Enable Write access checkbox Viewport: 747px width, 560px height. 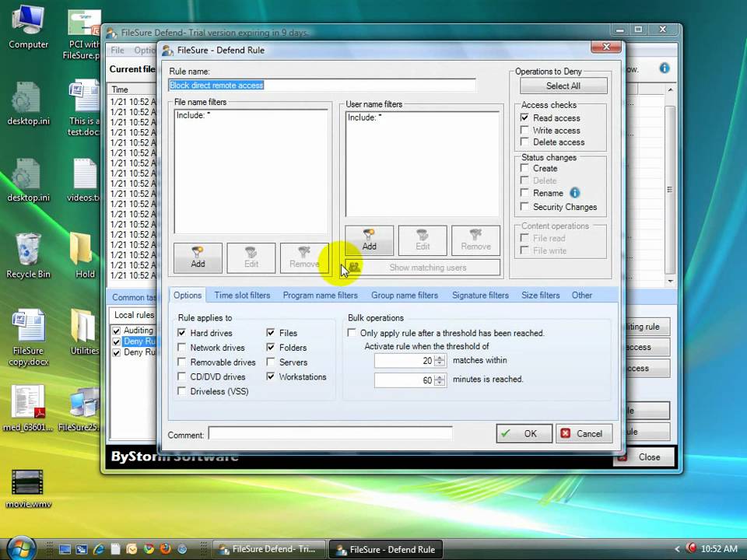point(524,130)
